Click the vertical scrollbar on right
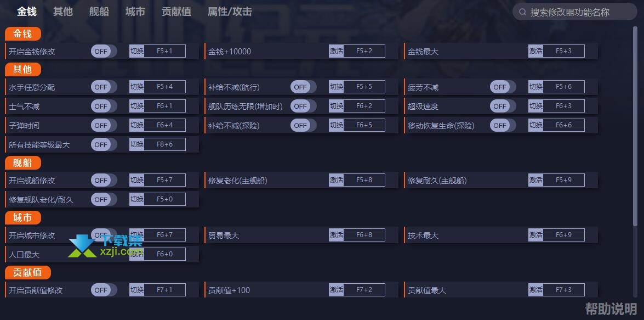 tap(635, 126)
